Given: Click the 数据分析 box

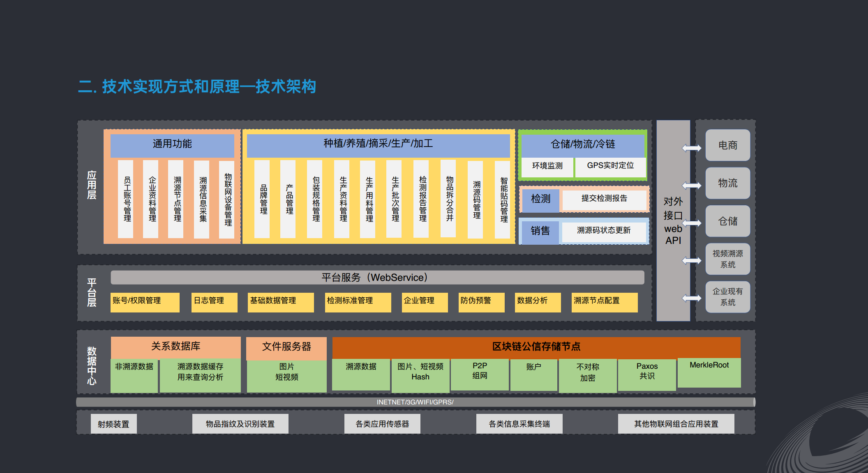Looking at the screenshot, I should pyautogui.click(x=538, y=302).
